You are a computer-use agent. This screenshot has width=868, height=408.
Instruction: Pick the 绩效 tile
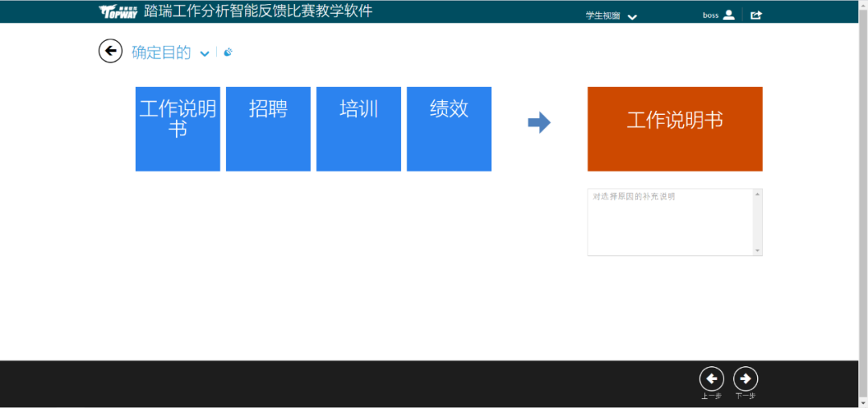pos(448,129)
